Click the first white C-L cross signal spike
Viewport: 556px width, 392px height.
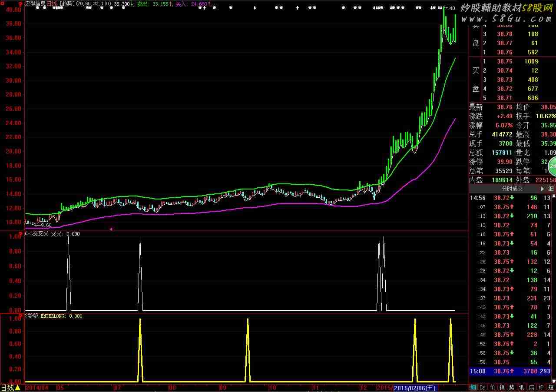68,274
